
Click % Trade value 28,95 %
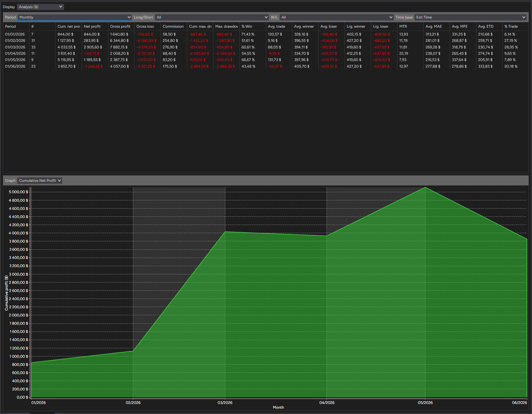tap(511, 47)
